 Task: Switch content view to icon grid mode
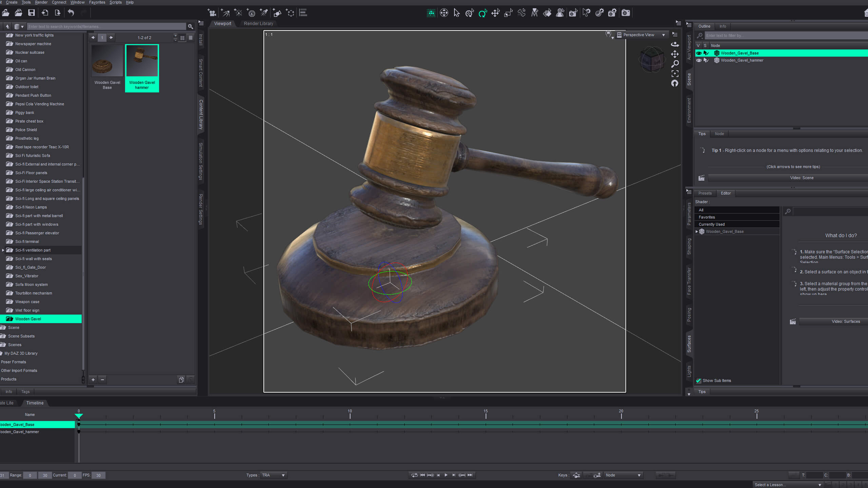tap(182, 38)
